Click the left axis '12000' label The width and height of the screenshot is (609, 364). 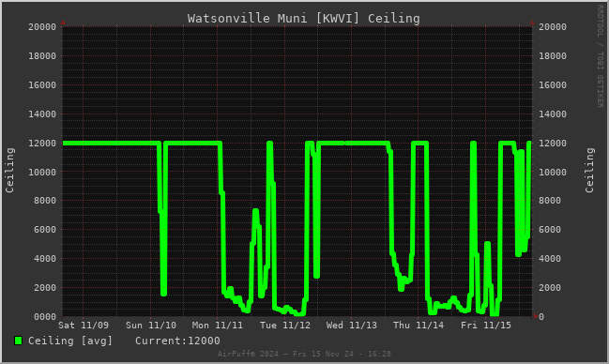tap(42, 144)
